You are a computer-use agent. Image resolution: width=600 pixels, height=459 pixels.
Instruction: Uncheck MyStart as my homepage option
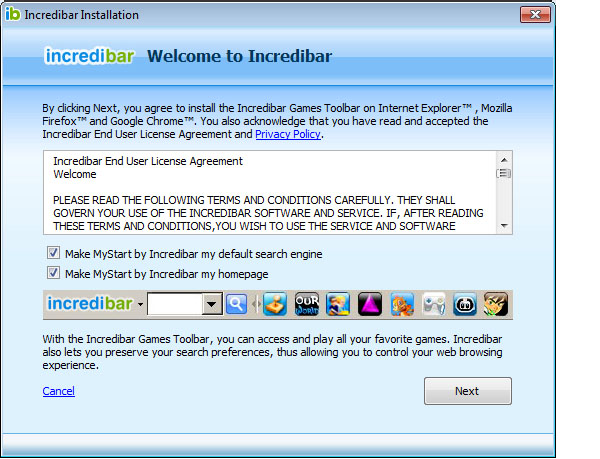53,273
